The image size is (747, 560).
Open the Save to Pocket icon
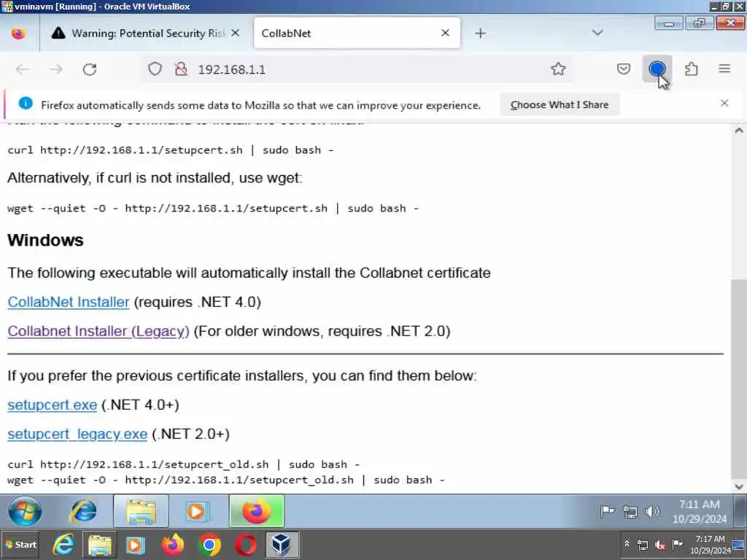pos(623,69)
